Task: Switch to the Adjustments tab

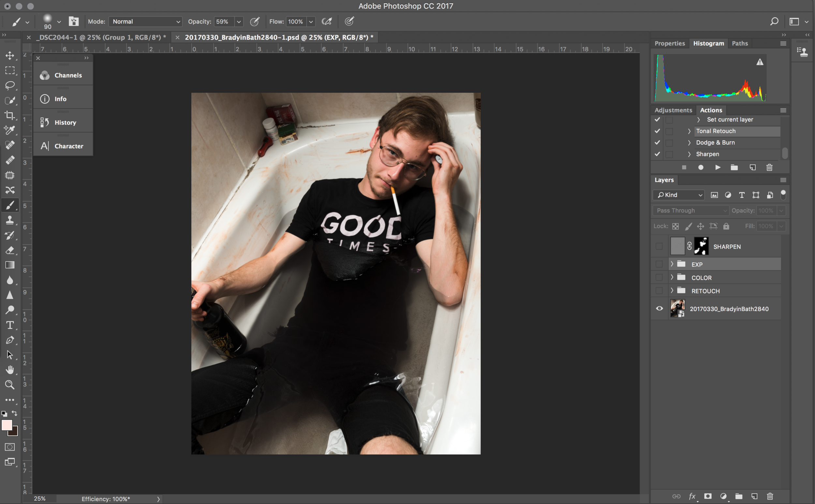Action: 673,110
